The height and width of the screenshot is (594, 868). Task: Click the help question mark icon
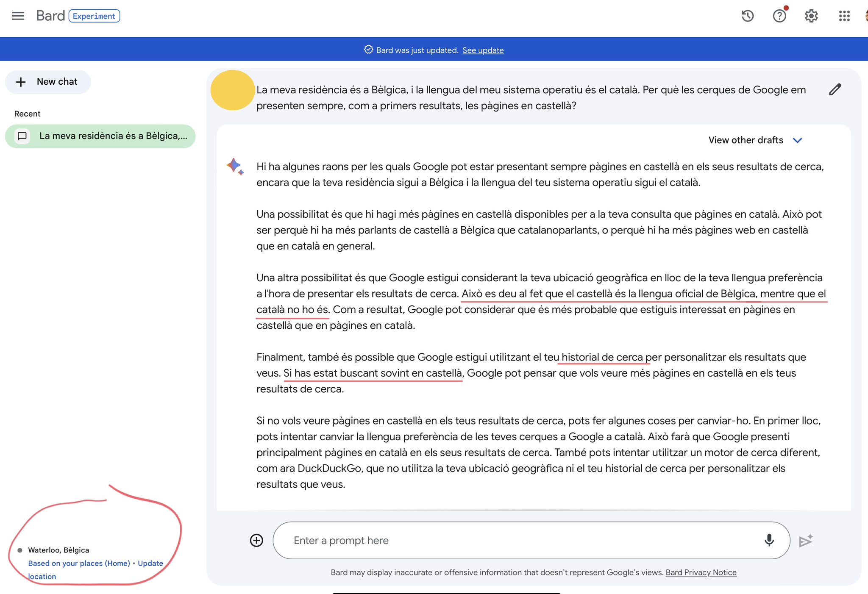click(x=779, y=16)
